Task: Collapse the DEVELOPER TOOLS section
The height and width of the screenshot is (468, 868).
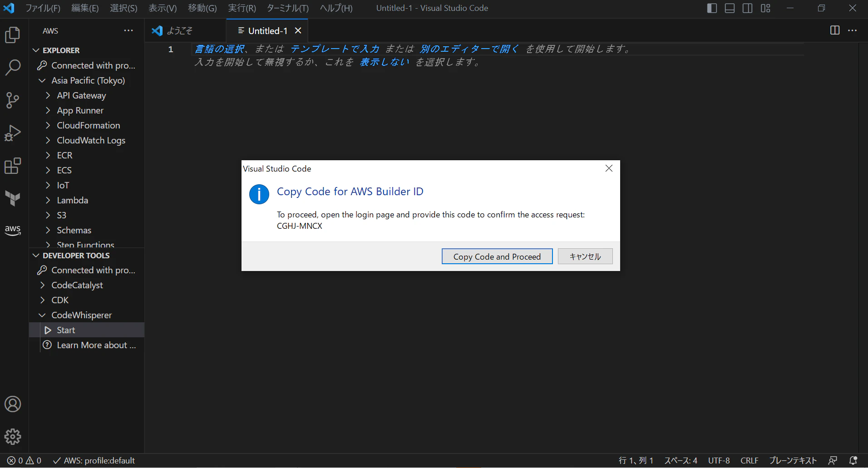Action: pyautogui.click(x=36, y=256)
